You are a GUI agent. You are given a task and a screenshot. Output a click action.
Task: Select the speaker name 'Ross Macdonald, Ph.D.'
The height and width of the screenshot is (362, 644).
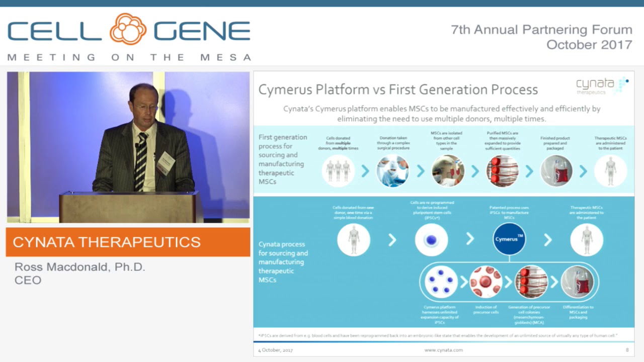[x=79, y=267]
